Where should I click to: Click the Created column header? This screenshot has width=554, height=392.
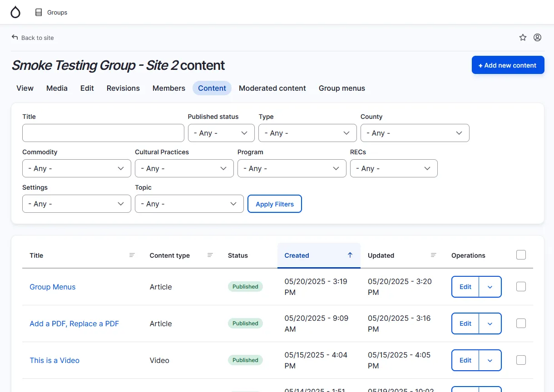(x=319, y=255)
